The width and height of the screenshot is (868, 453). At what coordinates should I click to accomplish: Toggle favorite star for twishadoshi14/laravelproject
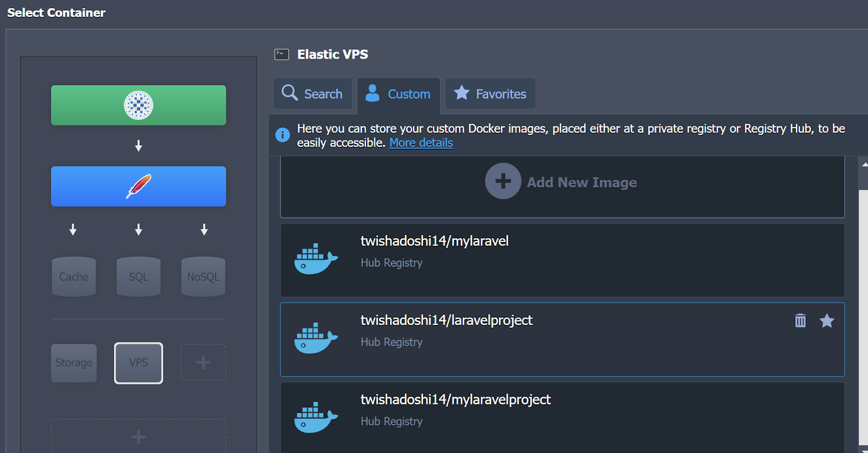pos(827,321)
